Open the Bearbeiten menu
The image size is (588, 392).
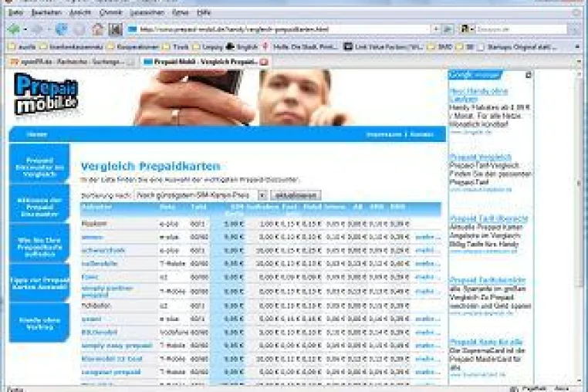point(46,12)
